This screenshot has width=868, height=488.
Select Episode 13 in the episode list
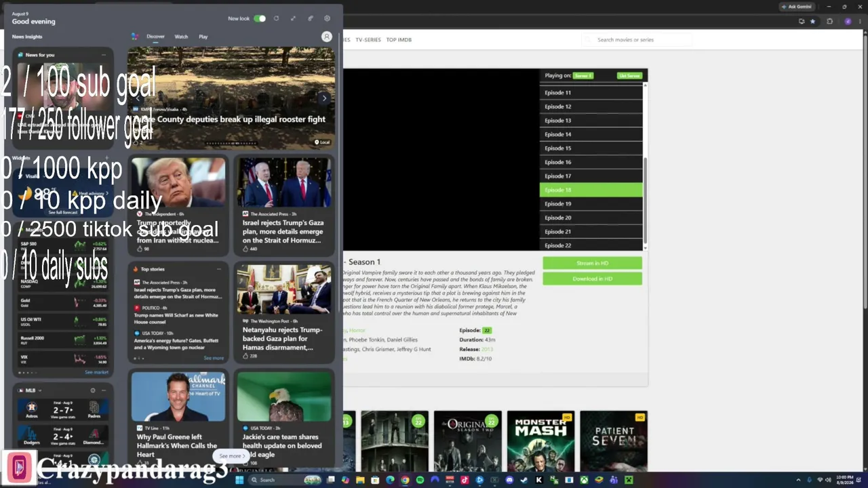[x=591, y=121]
